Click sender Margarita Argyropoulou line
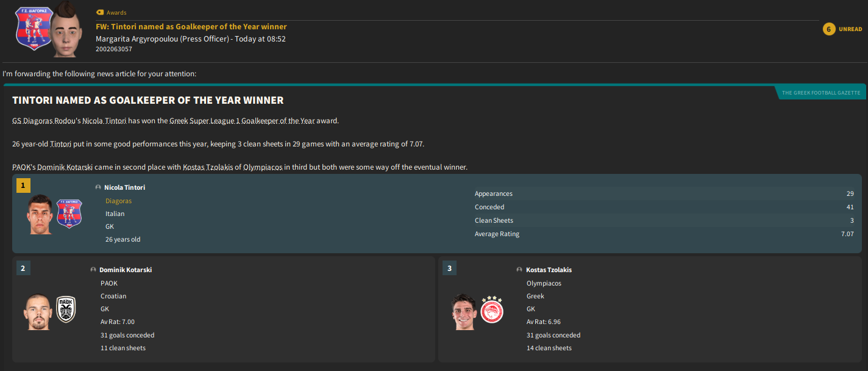The width and height of the screenshot is (868, 371). pos(191,38)
